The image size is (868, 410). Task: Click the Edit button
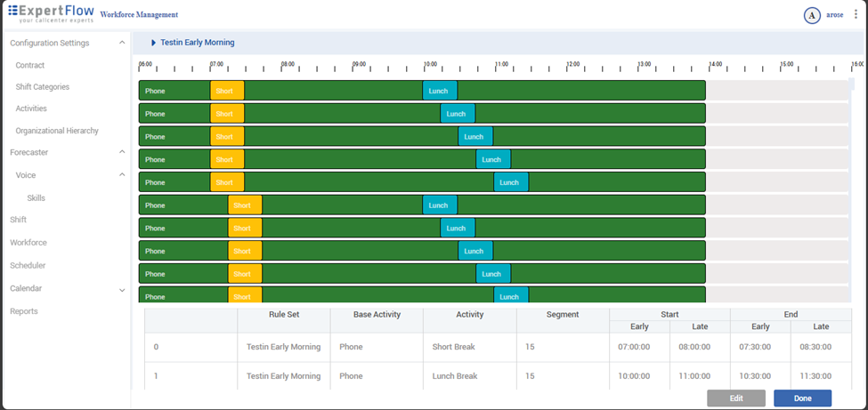point(735,398)
